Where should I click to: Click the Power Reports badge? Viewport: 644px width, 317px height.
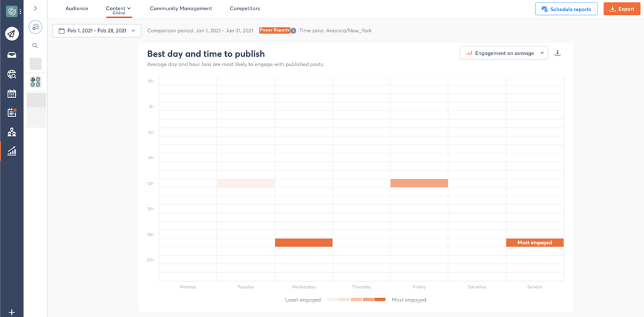(x=274, y=30)
